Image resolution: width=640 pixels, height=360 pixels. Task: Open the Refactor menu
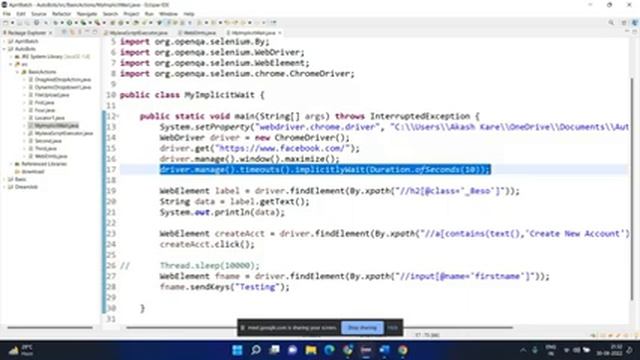pos(62,14)
